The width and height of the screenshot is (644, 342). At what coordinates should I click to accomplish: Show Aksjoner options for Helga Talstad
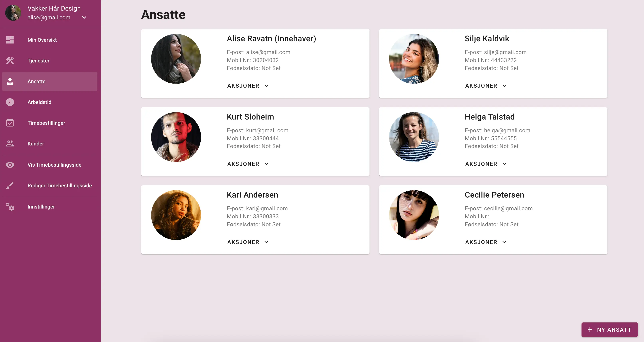pos(485,164)
